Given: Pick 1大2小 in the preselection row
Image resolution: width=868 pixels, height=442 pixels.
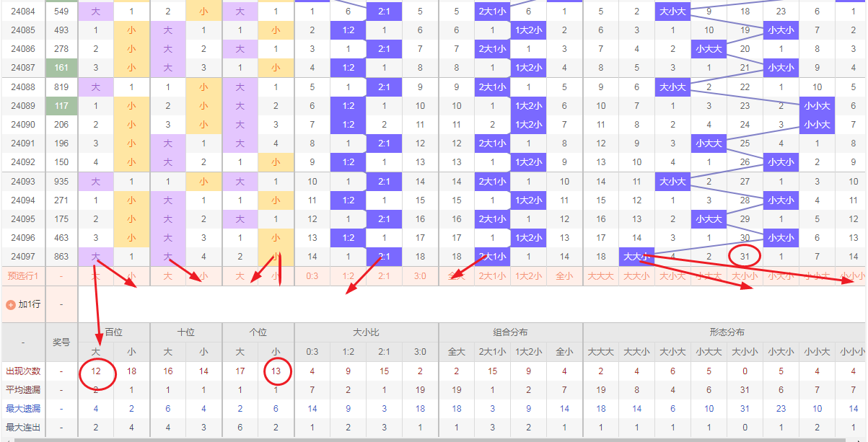Looking at the screenshot, I should (528, 275).
